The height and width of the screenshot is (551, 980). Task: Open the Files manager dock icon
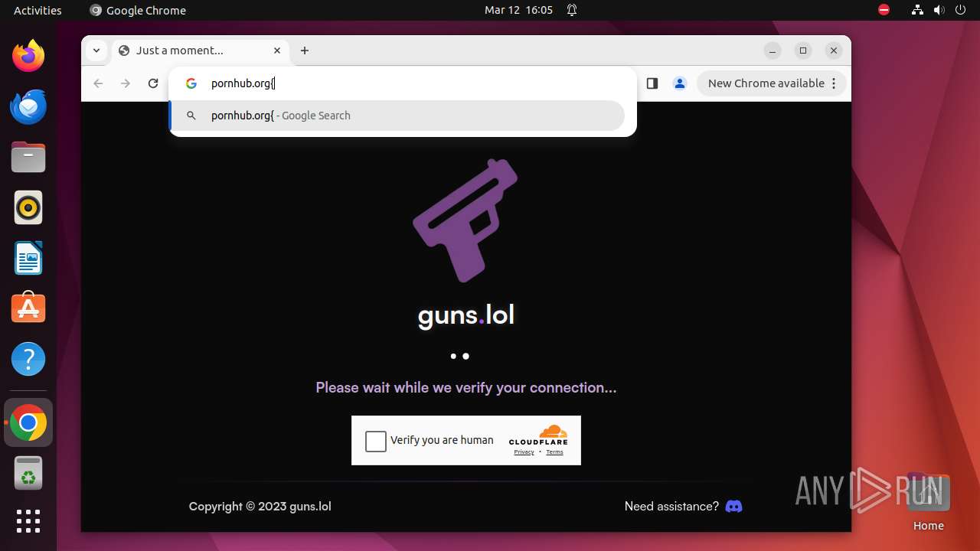point(28,157)
